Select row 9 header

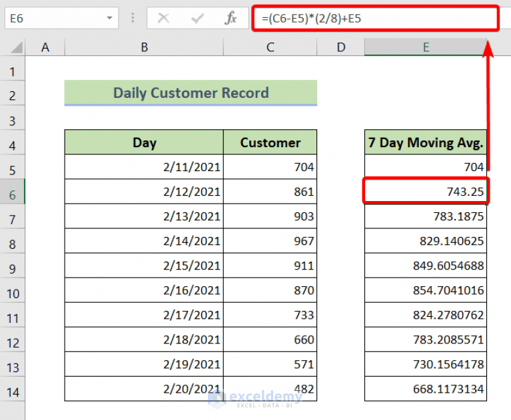click(x=13, y=266)
